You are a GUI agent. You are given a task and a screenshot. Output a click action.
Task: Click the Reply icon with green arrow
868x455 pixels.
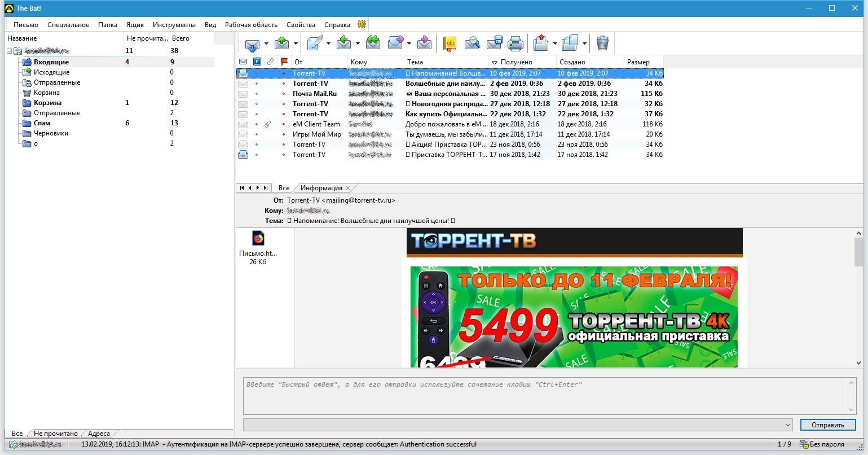pos(344,43)
